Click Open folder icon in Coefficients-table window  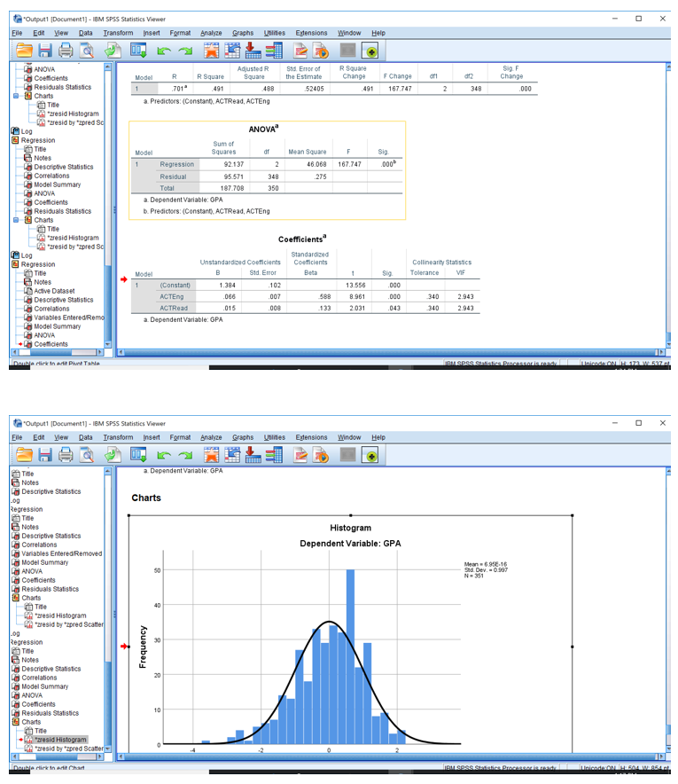[24, 51]
